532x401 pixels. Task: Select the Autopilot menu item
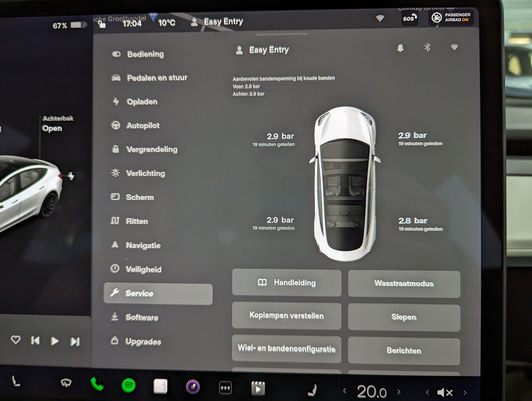(143, 126)
